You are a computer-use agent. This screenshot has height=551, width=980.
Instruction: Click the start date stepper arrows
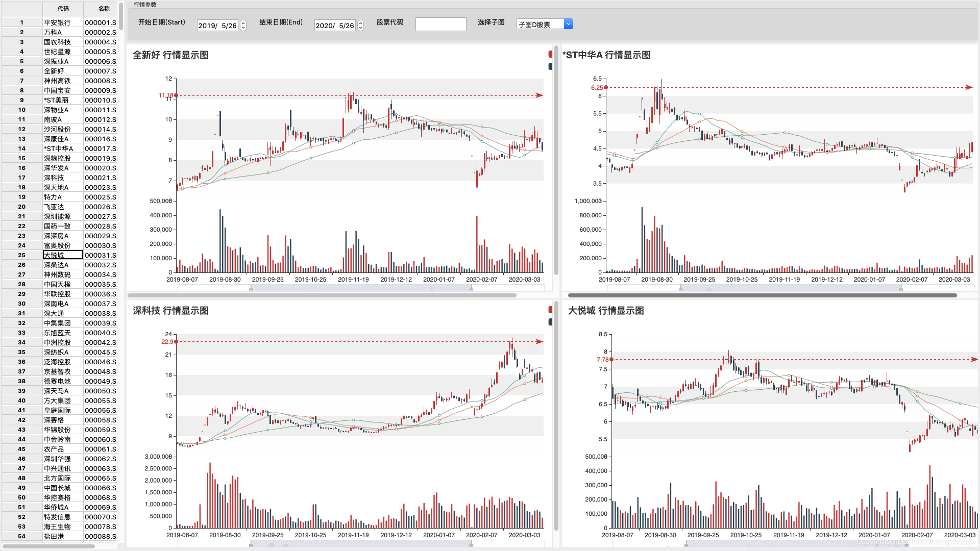(x=243, y=26)
